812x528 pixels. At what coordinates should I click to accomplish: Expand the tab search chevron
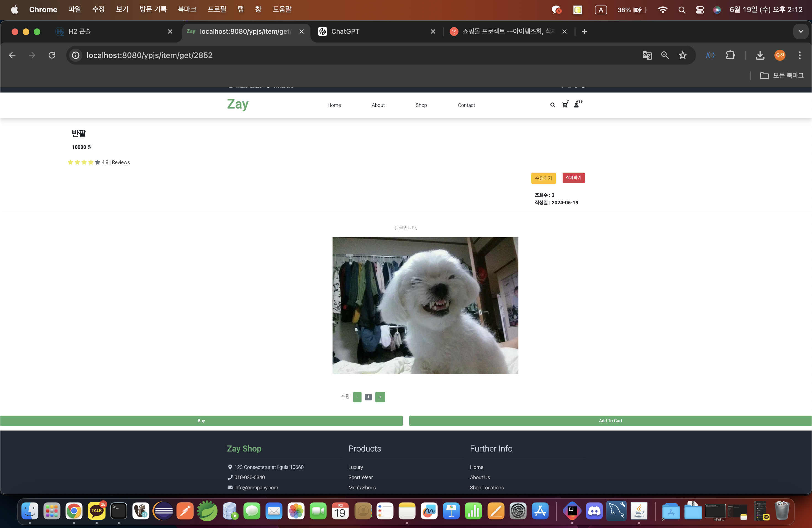pyautogui.click(x=800, y=31)
